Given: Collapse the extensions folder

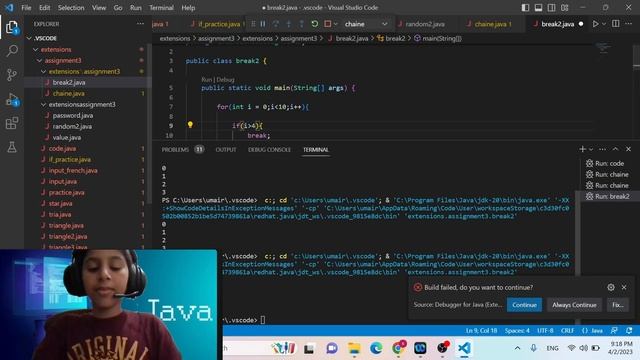Looking at the screenshot, I should [36, 49].
